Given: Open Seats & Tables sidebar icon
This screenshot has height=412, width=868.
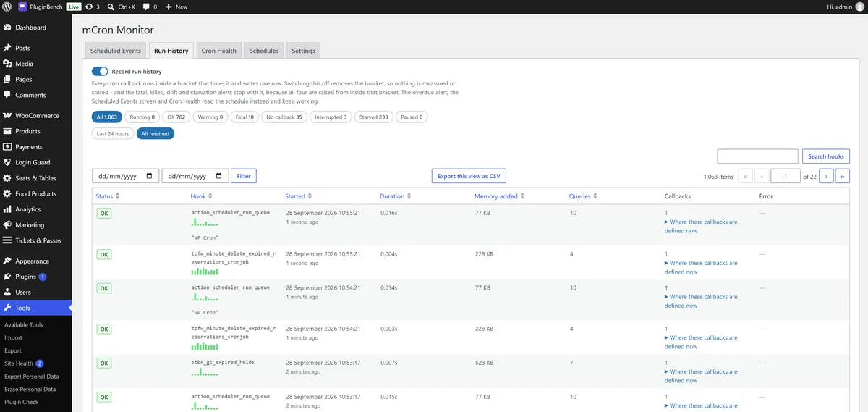Looking at the screenshot, I should click(7, 178).
